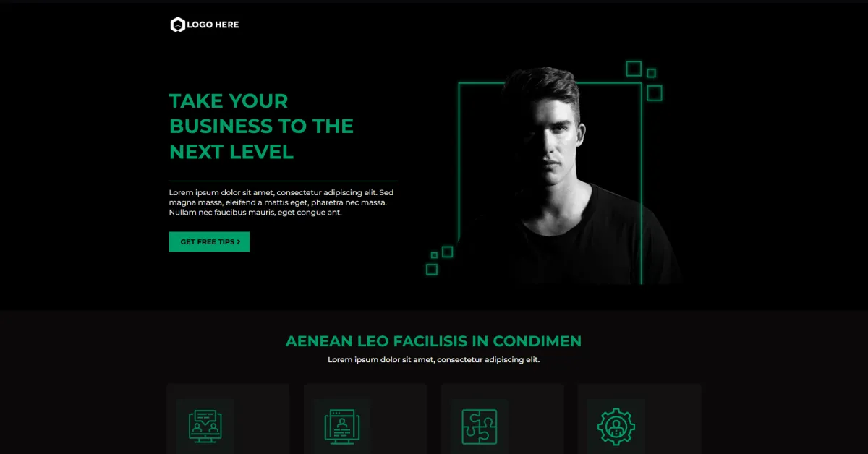
Task: Click the green divider line under the headline
Action: pos(283,181)
